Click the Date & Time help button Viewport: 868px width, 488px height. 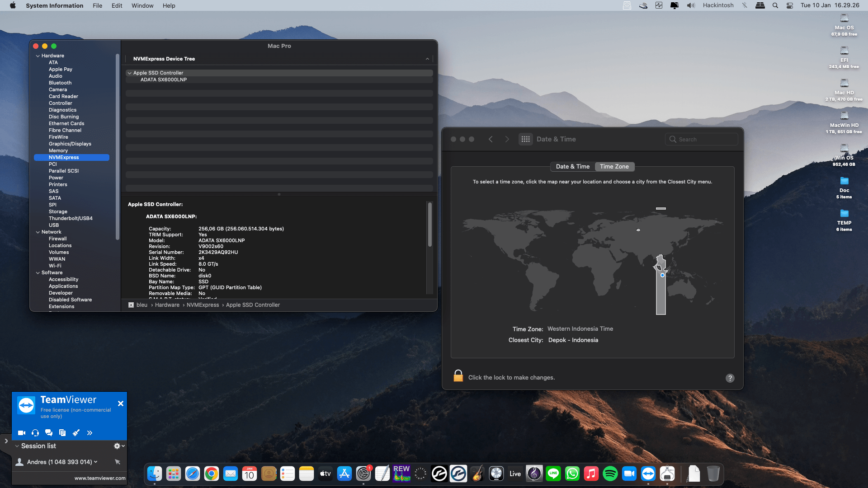click(x=730, y=378)
